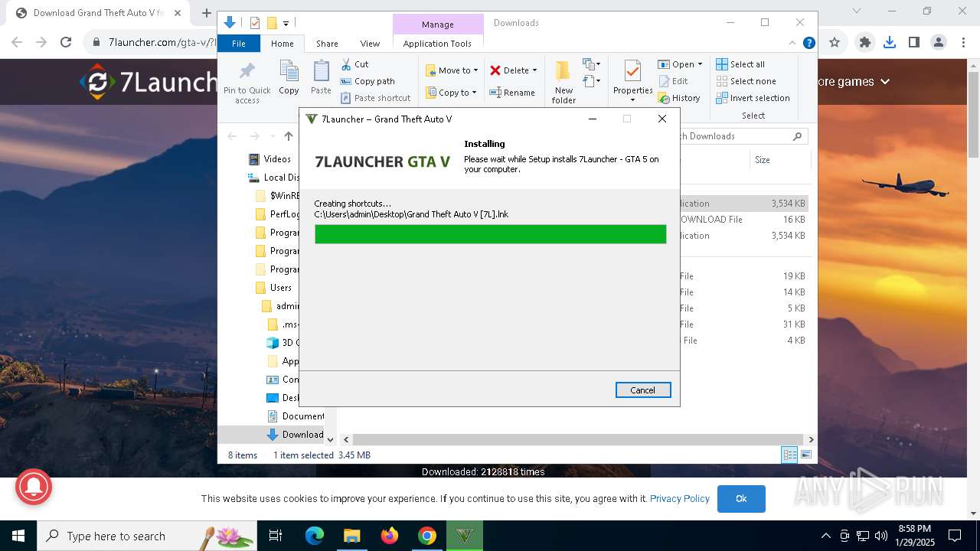Switch to the Share ribbon tab
Viewport: 980px width, 551px height.
pyautogui.click(x=327, y=44)
